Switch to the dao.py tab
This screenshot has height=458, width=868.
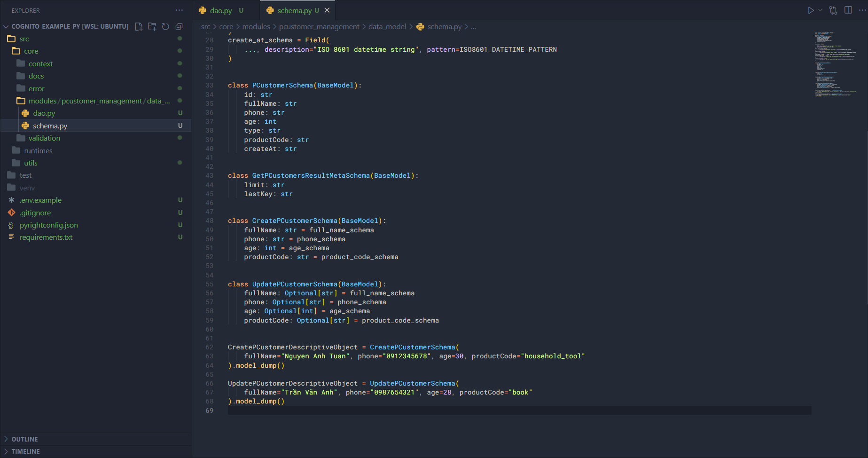tap(221, 10)
